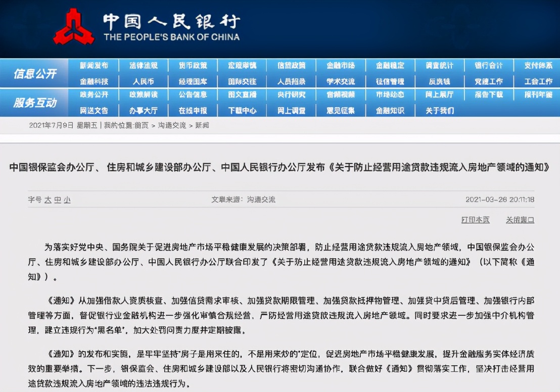The width and height of the screenshot is (560, 392).
Task: Click the notice article title heading
Action: (280, 168)
